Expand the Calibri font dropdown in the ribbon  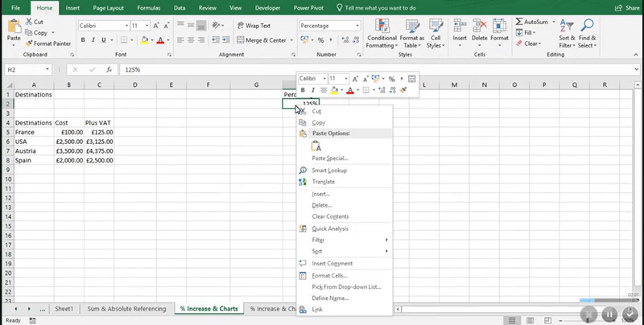[x=125, y=26]
